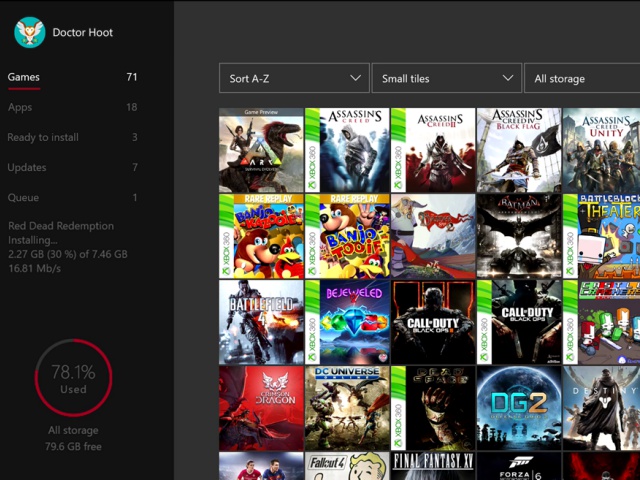
Task: Select the Bejeweled game tile
Action: 347,322
